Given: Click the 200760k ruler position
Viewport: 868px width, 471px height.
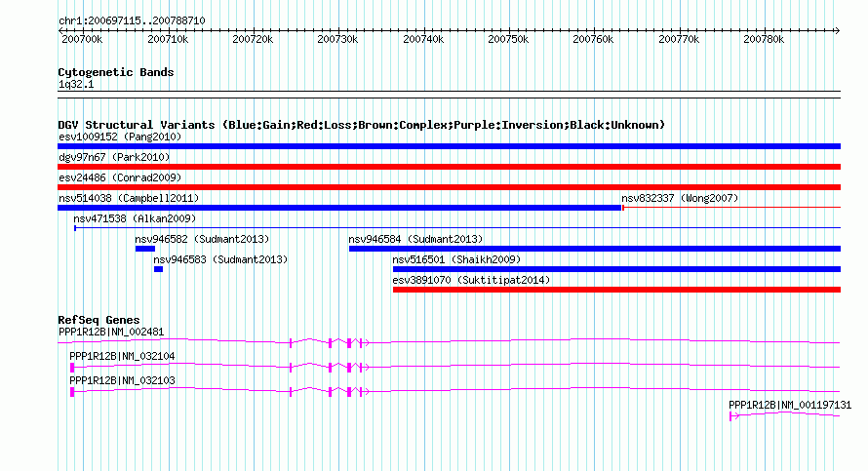Looking at the screenshot, I should click(x=593, y=39).
